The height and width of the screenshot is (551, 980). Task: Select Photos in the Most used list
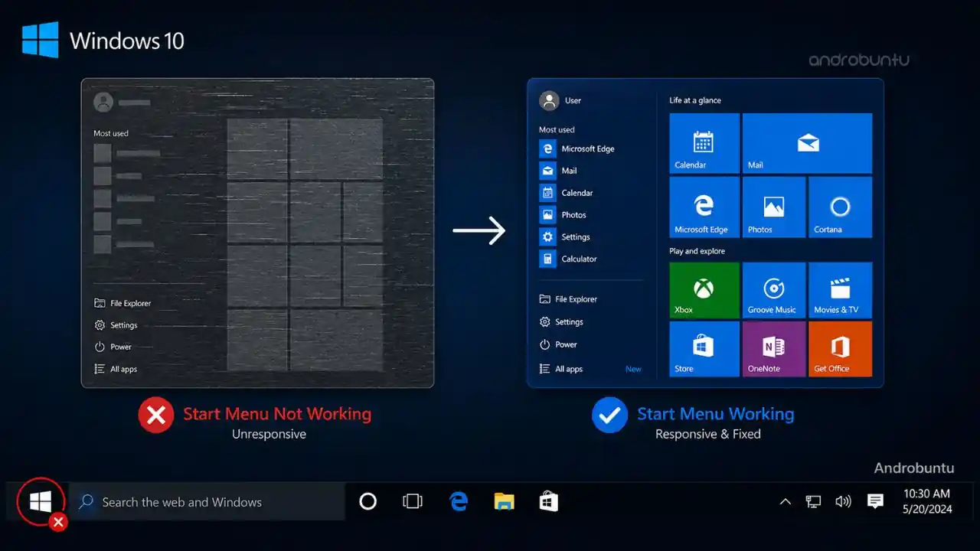(x=563, y=215)
